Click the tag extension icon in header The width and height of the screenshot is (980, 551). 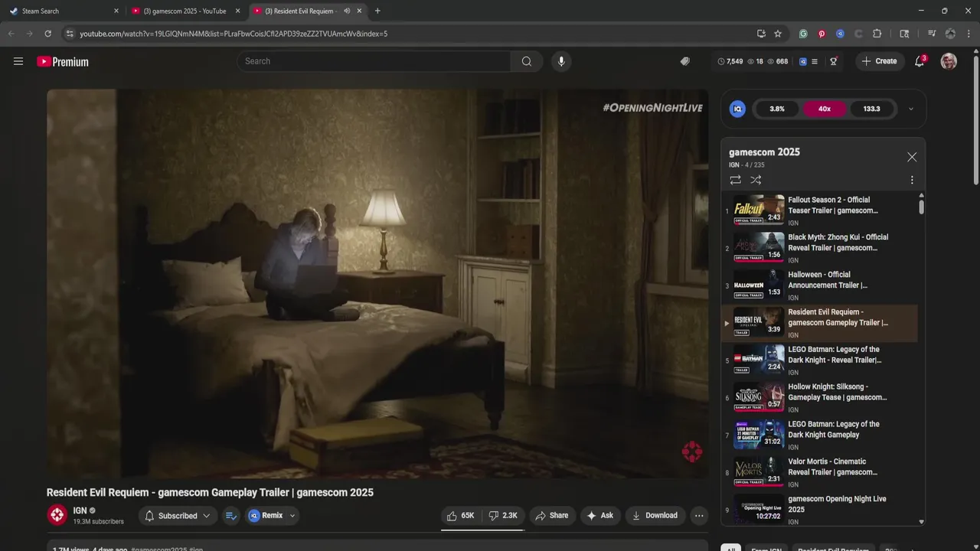point(685,61)
